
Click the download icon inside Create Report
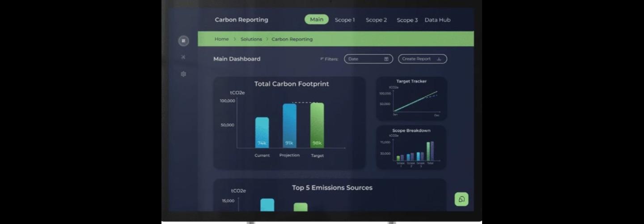point(439,59)
